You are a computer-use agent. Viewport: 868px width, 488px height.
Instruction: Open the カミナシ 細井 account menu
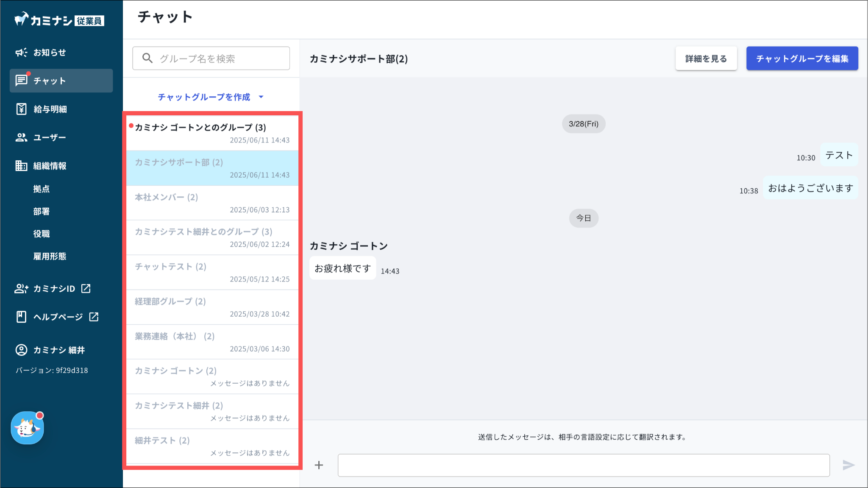tap(58, 350)
